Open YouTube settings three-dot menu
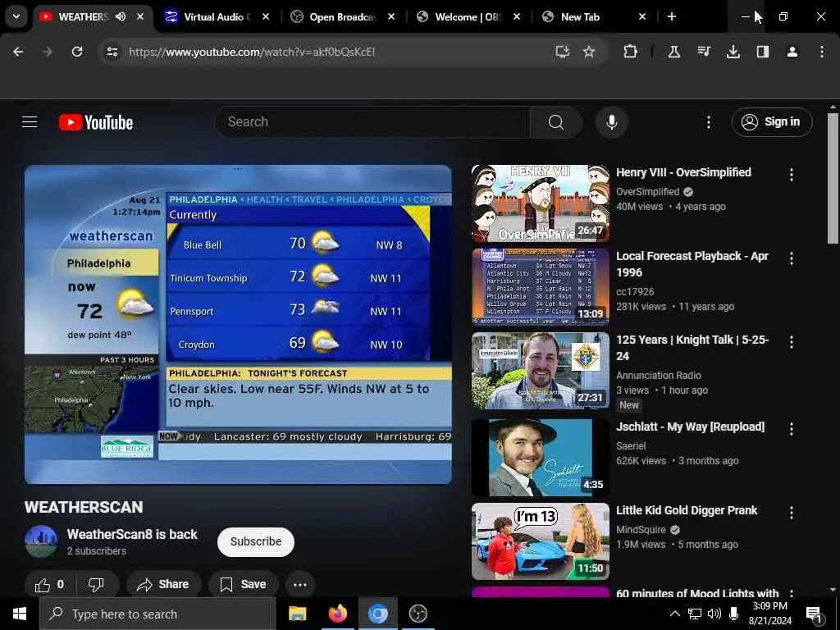 [x=709, y=122]
